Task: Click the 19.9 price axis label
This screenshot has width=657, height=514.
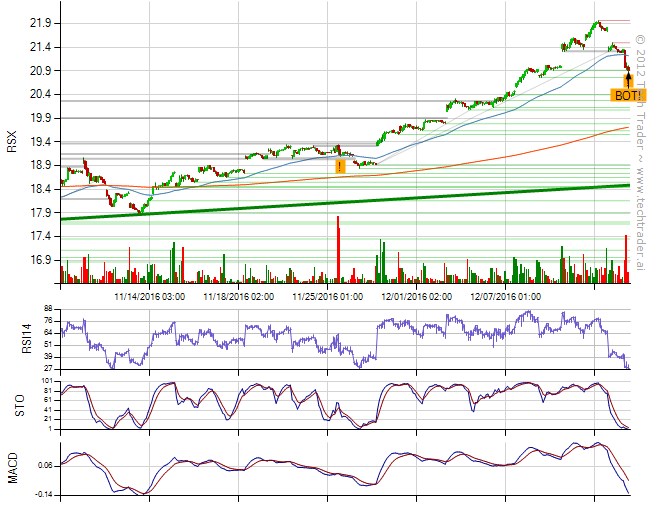Action: 43,118
